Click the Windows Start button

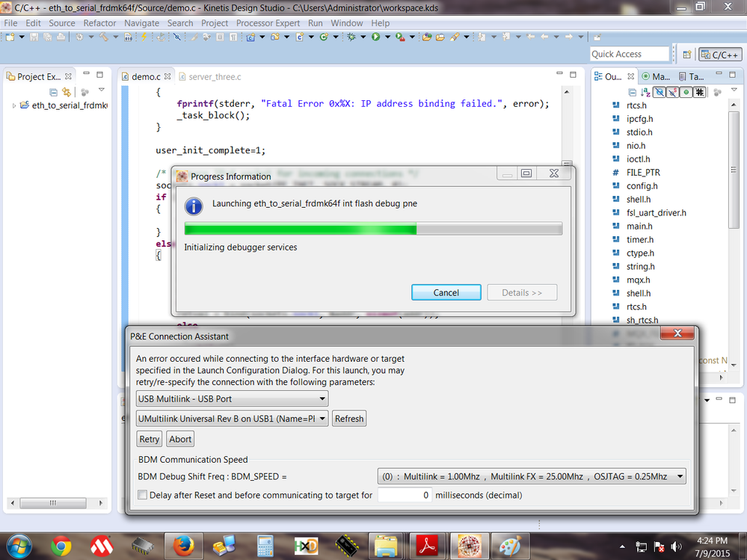19,546
